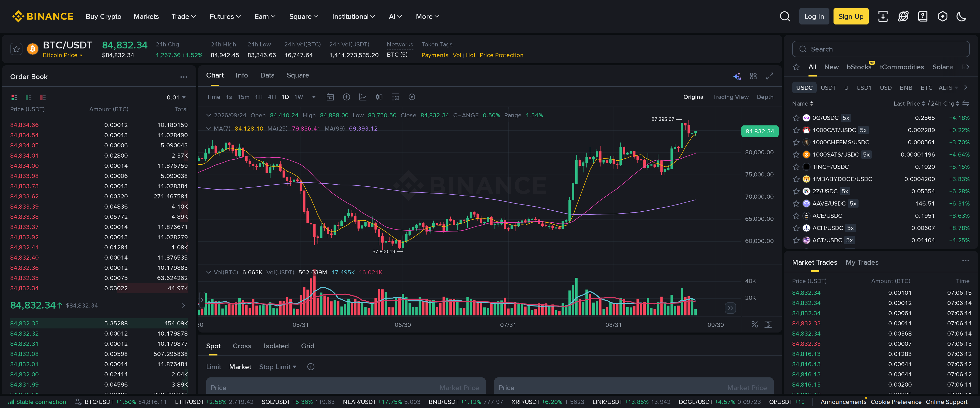Select bStocks market category tab
The image size is (980, 408).
859,67
